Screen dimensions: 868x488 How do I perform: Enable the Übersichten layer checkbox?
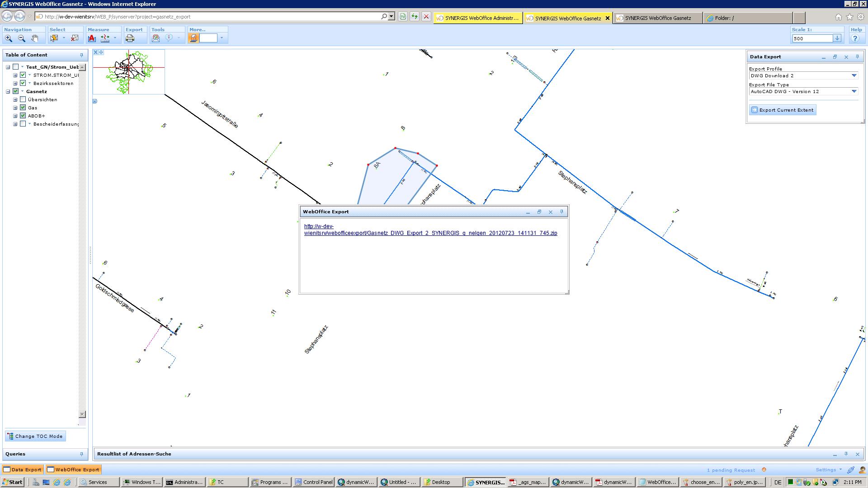point(23,99)
